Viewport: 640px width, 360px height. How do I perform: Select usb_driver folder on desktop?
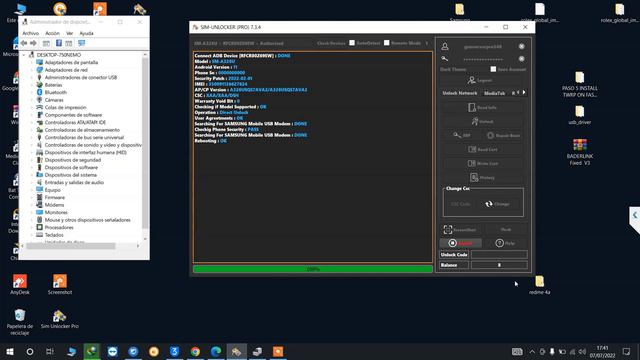[580, 115]
